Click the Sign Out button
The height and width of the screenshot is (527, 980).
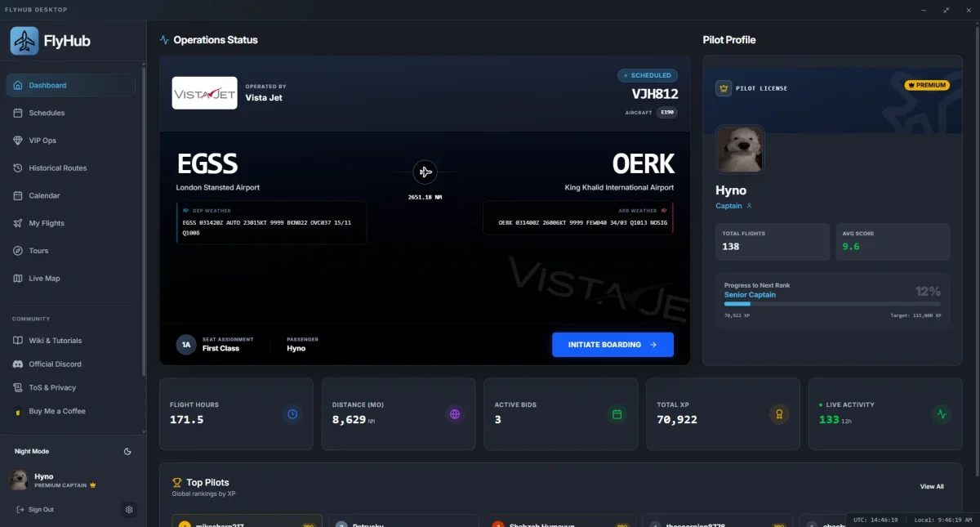tap(35, 510)
